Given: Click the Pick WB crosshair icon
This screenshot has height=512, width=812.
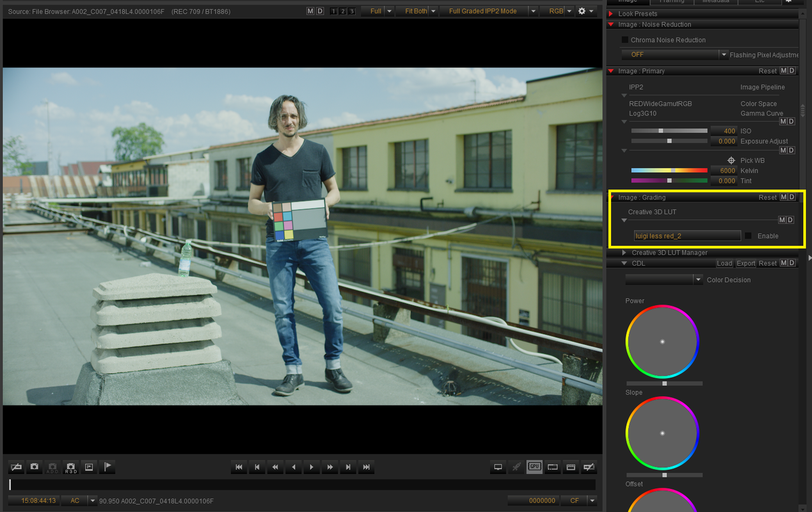Looking at the screenshot, I should coord(731,161).
